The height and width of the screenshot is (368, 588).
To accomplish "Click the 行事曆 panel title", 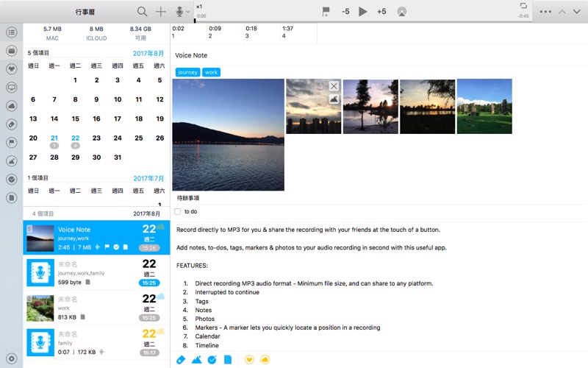I will coord(85,12).
